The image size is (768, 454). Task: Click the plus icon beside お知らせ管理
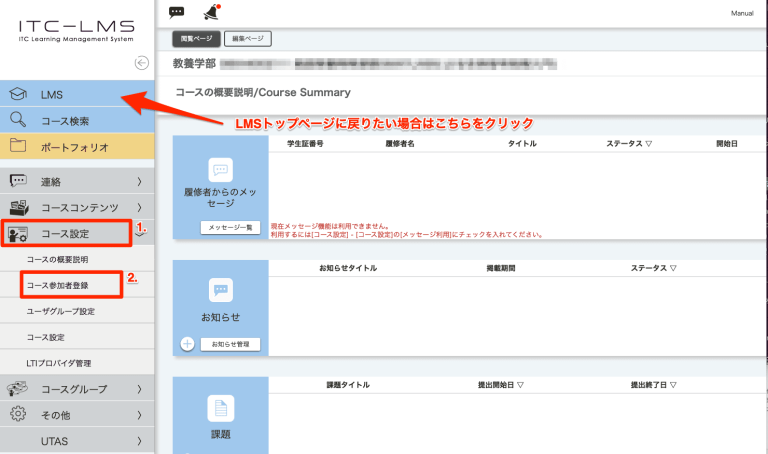point(187,344)
